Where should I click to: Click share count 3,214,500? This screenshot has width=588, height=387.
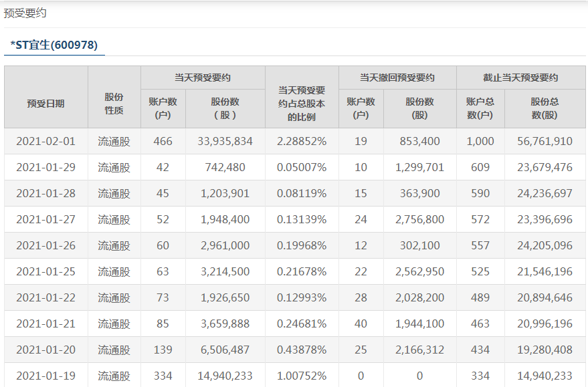pos(225,271)
